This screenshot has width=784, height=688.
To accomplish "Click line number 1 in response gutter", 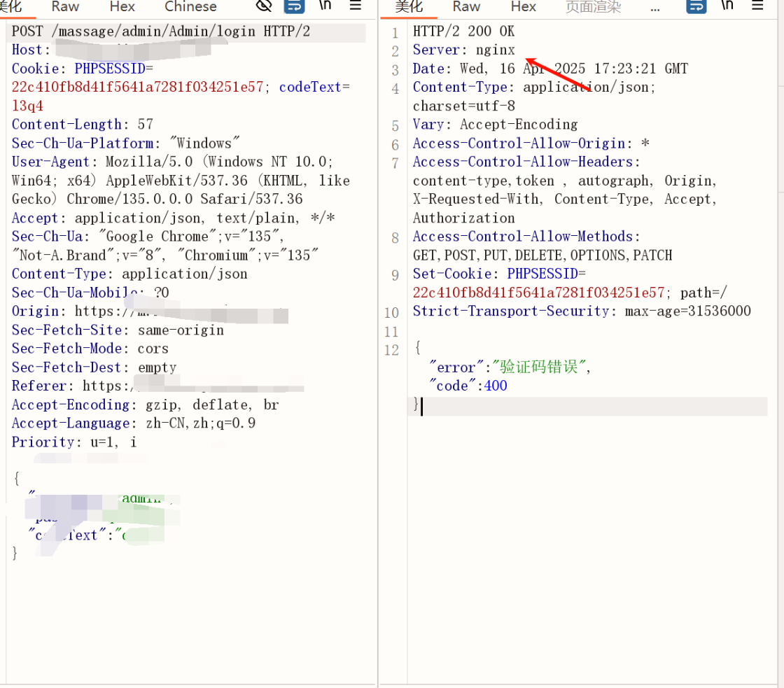I will pyautogui.click(x=395, y=33).
